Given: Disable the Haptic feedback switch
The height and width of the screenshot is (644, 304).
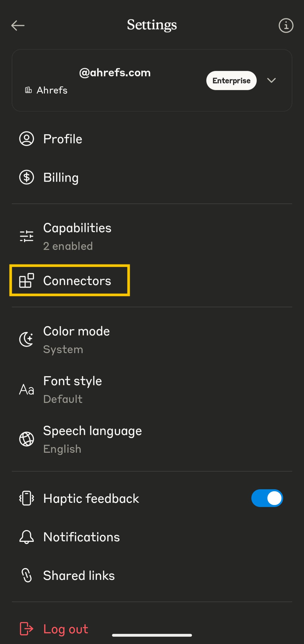Looking at the screenshot, I should click(267, 498).
